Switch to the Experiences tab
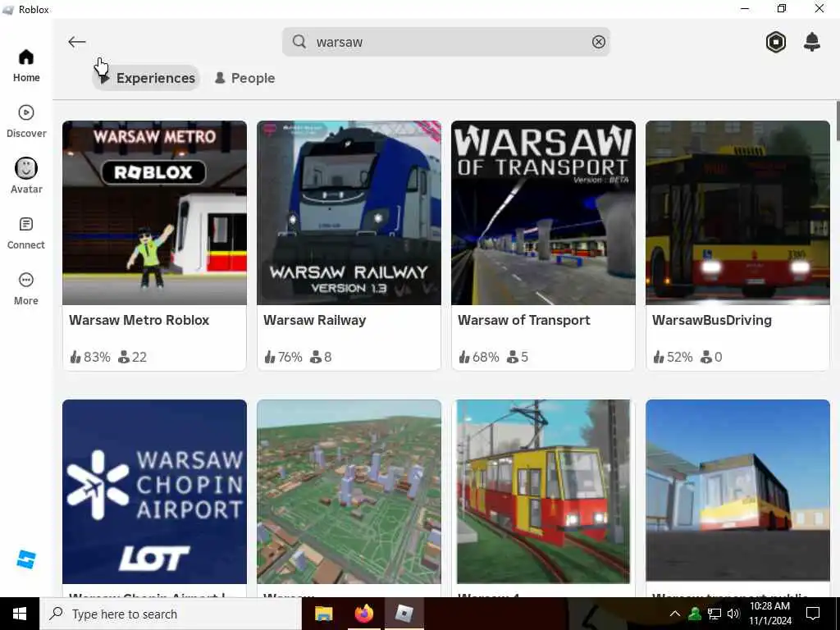 click(x=146, y=78)
